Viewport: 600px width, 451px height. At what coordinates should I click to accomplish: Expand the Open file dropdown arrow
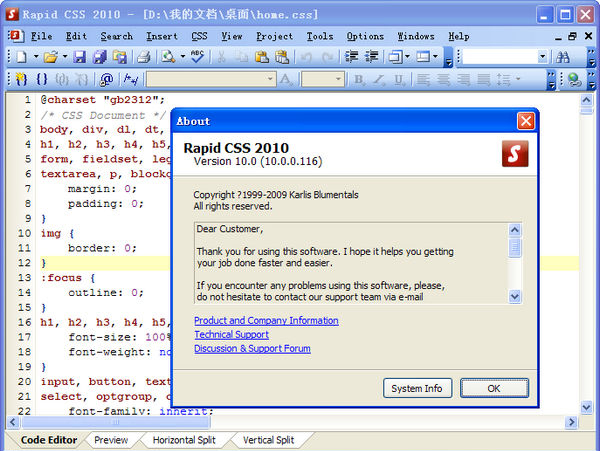[65, 57]
